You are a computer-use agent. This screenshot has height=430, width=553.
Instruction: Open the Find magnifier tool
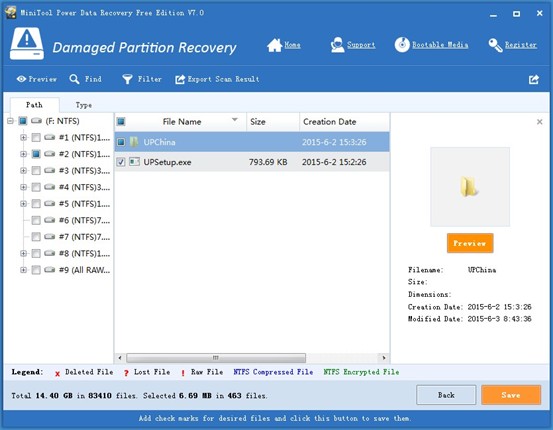click(x=85, y=79)
